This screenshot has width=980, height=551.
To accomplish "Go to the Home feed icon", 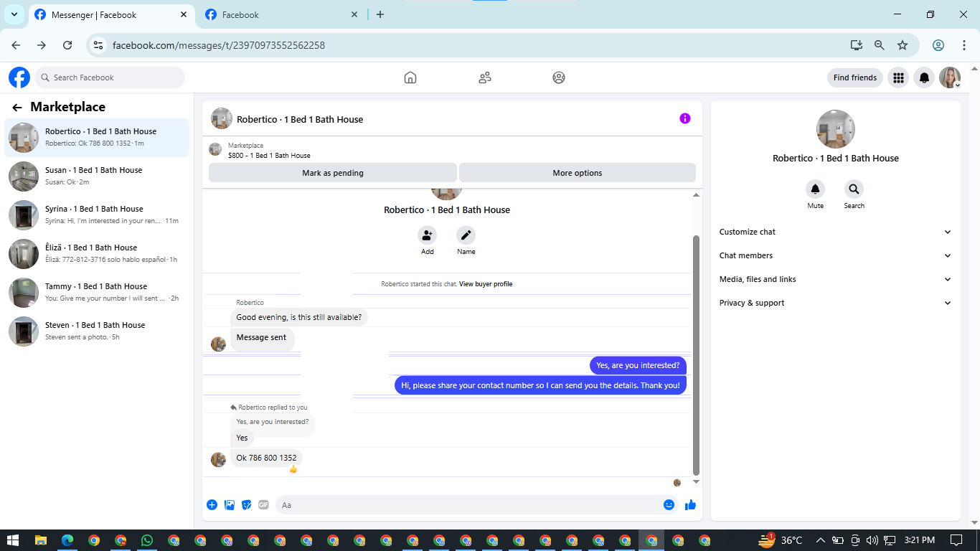I will 410,77.
